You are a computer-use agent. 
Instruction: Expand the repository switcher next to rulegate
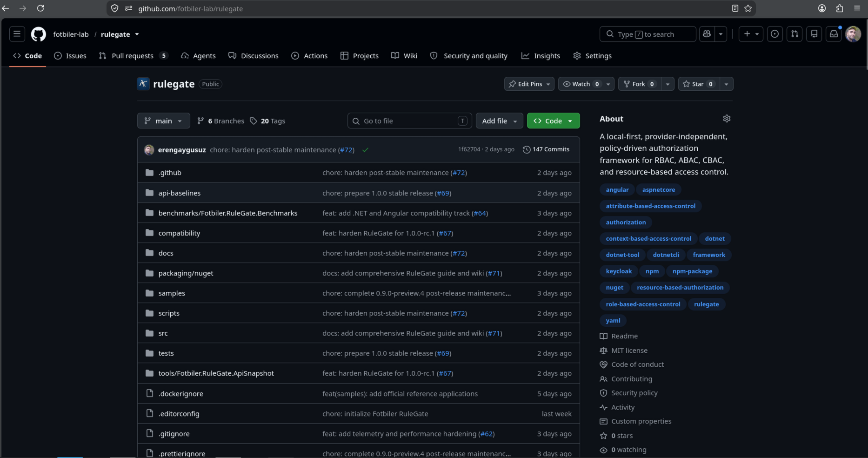point(137,34)
